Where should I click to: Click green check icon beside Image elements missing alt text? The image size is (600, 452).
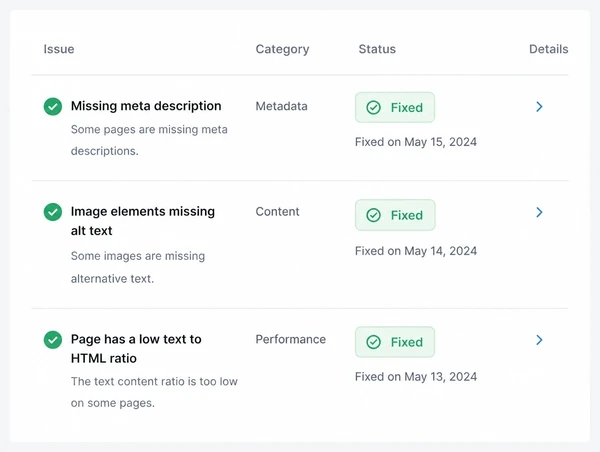tap(53, 212)
